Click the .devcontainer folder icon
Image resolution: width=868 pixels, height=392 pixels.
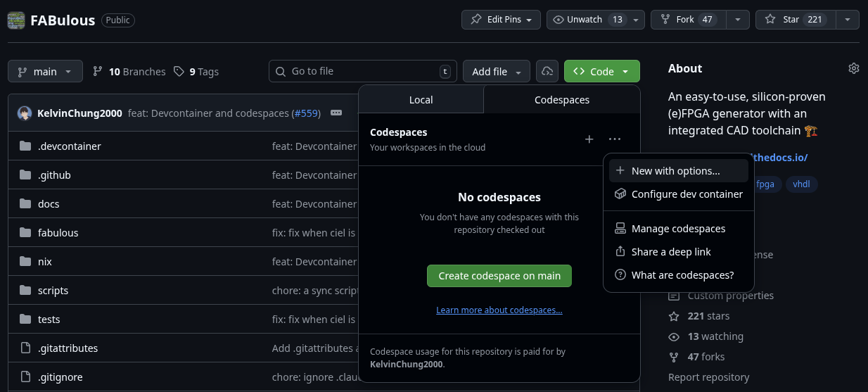pos(26,146)
